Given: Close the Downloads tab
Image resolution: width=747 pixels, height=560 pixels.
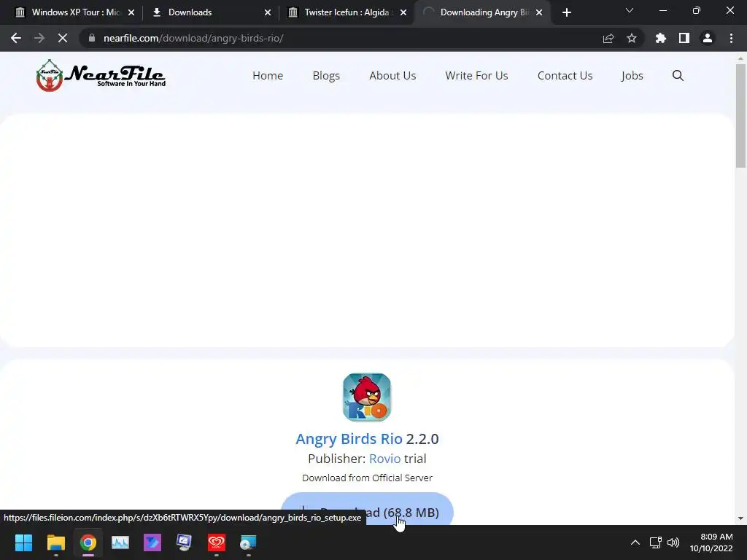Looking at the screenshot, I should click(x=268, y=12).
